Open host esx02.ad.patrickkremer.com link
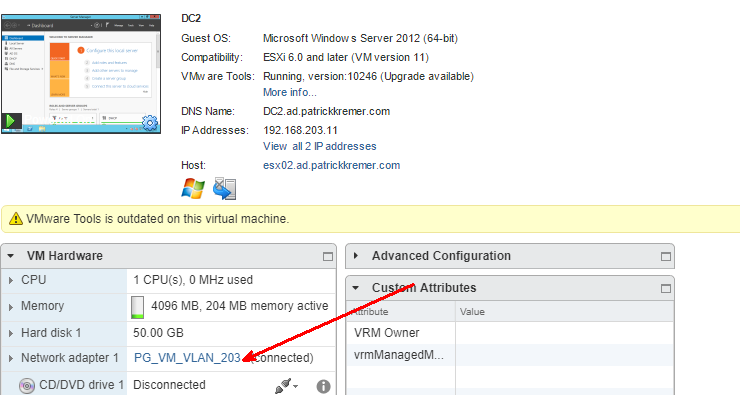 331,166
